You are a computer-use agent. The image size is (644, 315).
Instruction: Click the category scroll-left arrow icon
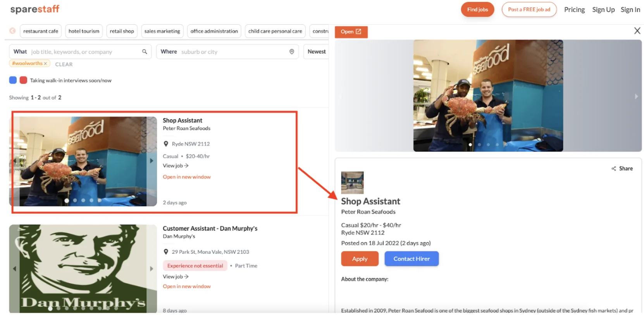coord(12,31)
